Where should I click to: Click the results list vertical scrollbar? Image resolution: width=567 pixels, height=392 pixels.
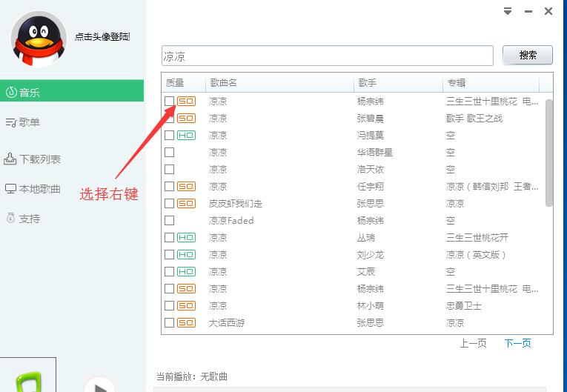click(x=548, y=152)
